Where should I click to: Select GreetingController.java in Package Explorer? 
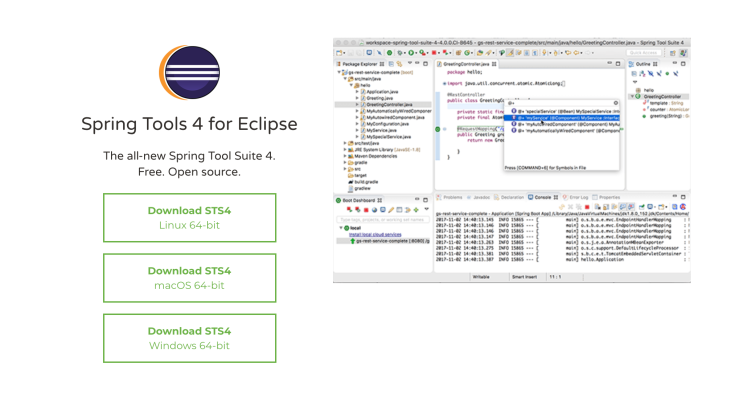388,104
